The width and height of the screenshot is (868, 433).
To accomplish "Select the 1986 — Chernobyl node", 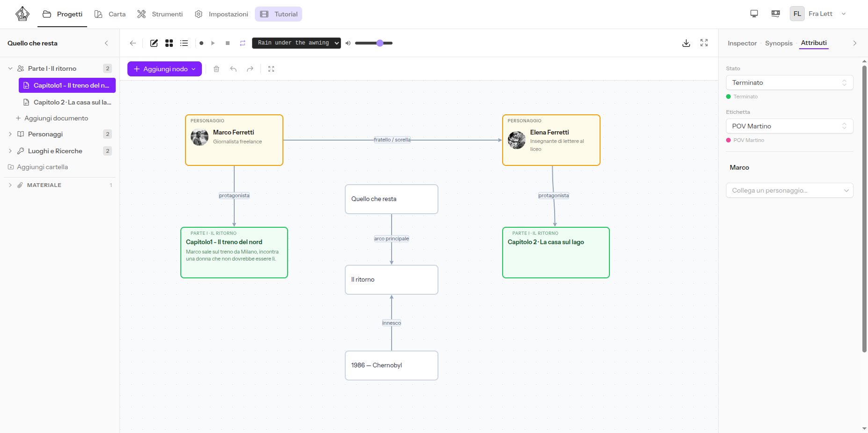I will (x=392, y=366).
